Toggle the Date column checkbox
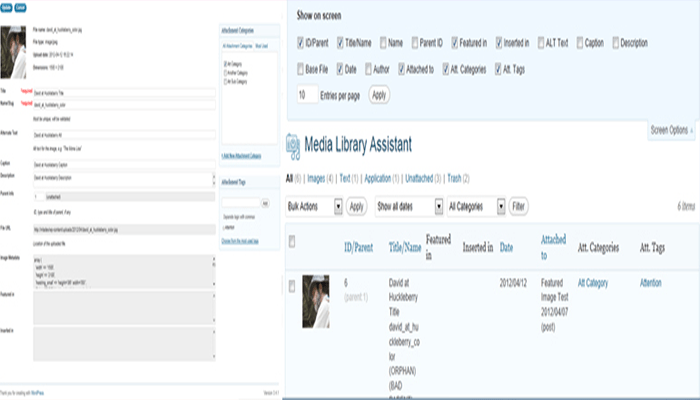 (x=340, y=69)
